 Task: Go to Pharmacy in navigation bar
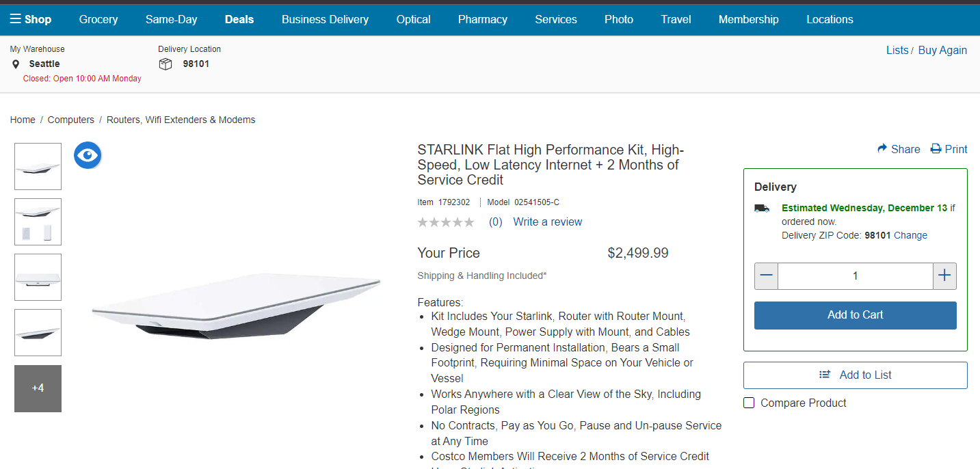[x=482, y=19]
